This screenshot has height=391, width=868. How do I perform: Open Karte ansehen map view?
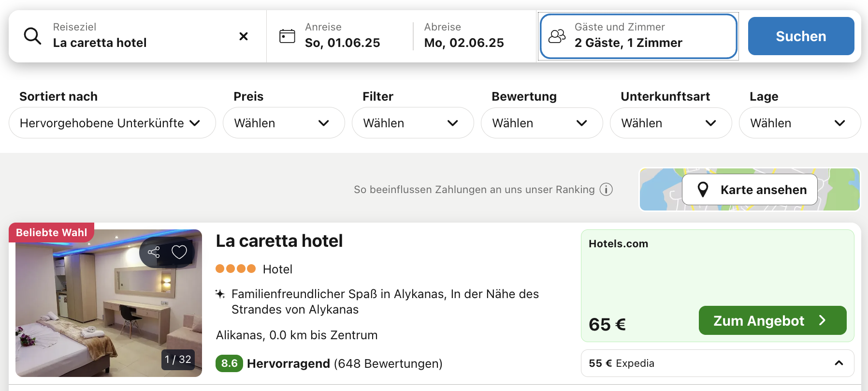pos(750,190)
